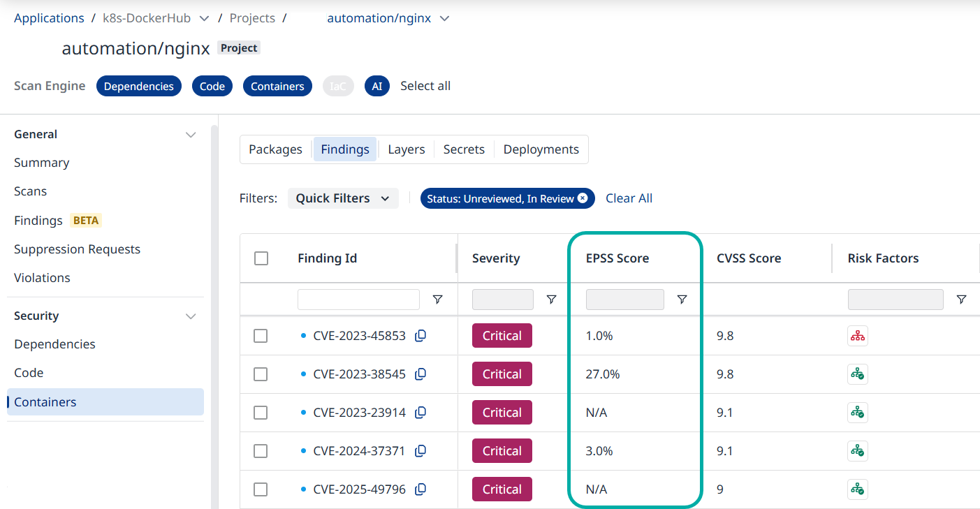Select the checkbox for CVE-2023-23914 row
The width and height of the screenshot is (980, 509).
(261, 413)
